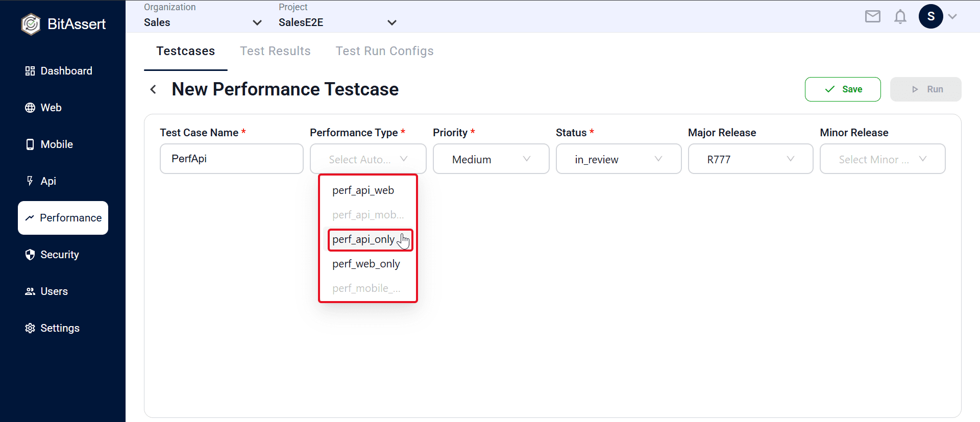Switch to the Test Results tab
This screenshot has height=422, width=980.
coord(276,51)
